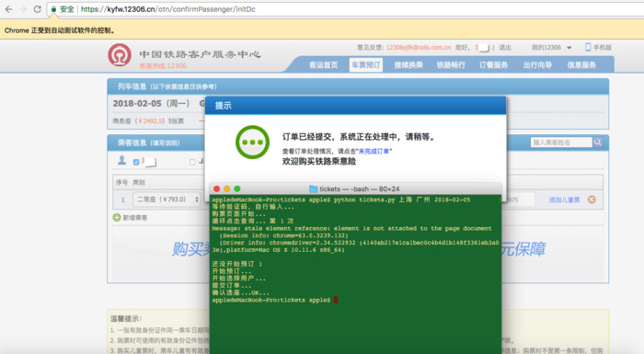Click the 商务座 (¥2492.5) price text
Image resolution: width=644 pixels, height=354 pixels.
(139, 121)
